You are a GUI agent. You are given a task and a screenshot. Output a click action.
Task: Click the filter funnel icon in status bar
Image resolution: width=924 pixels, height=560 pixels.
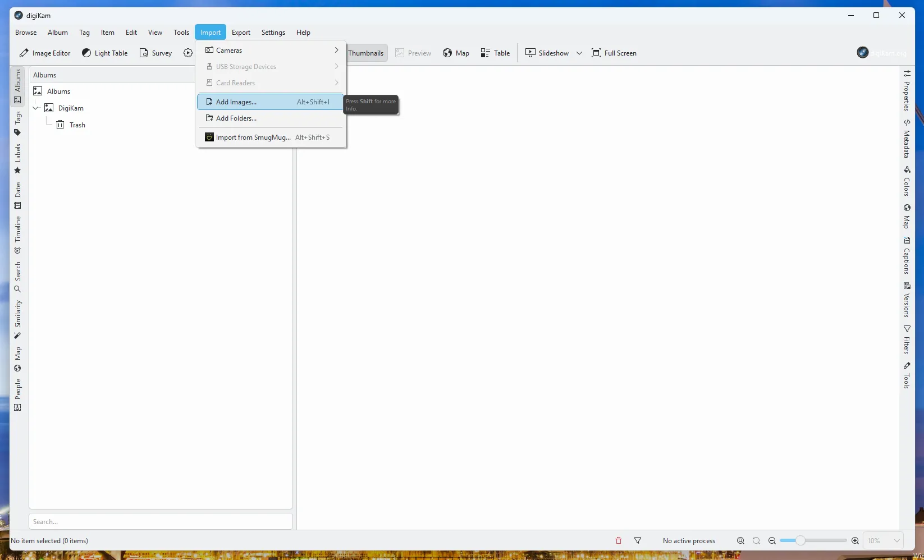638,541
